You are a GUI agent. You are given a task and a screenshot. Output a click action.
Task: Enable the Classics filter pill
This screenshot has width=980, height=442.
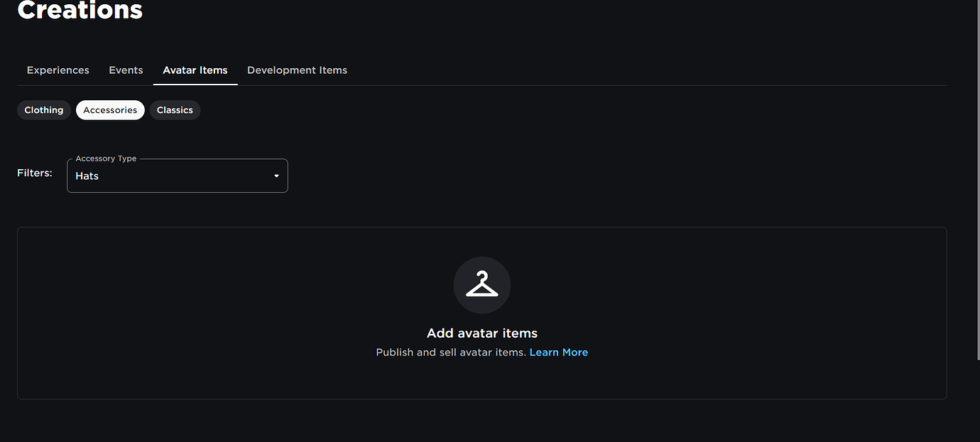point(175,109)
